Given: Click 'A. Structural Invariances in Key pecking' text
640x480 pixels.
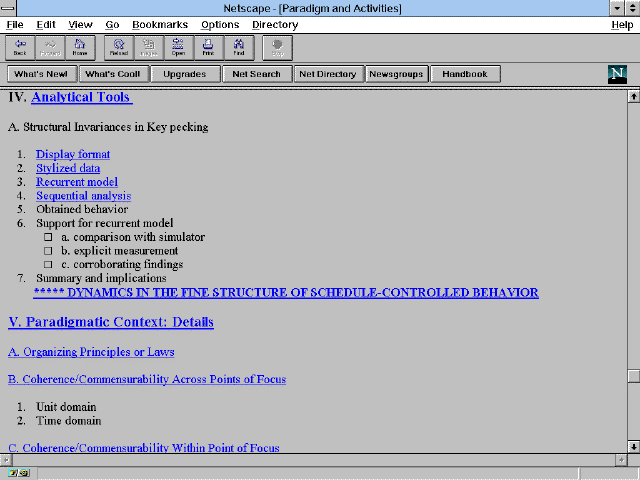Looking at the screenshot, I should pos(108,127).
